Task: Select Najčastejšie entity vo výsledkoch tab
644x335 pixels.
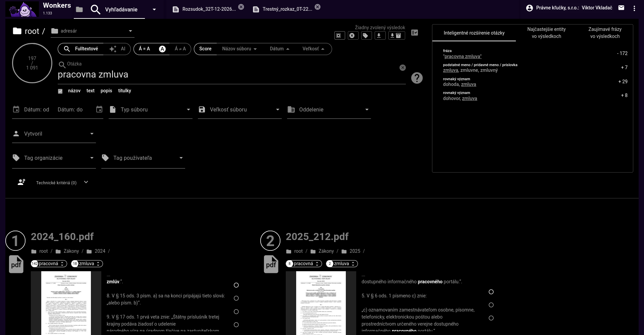Action: (546, 33)
